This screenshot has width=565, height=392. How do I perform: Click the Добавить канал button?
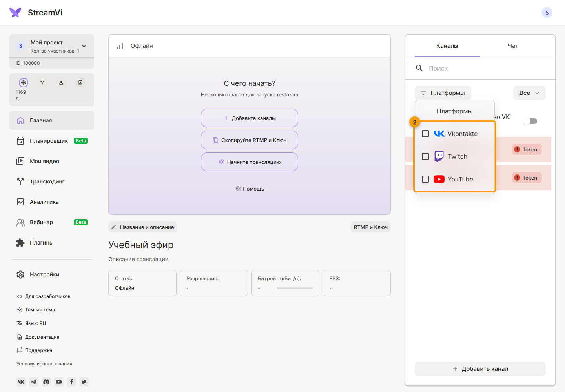coord(480,369)
